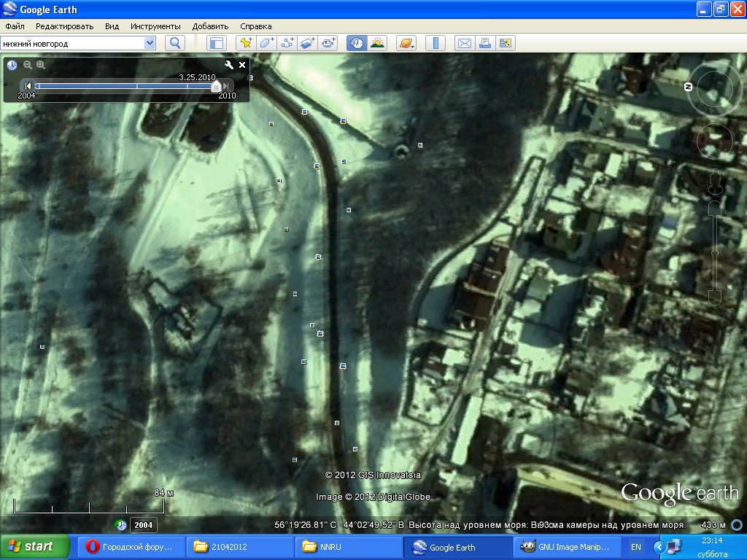Open time slider options wrench

coord(229,65)
